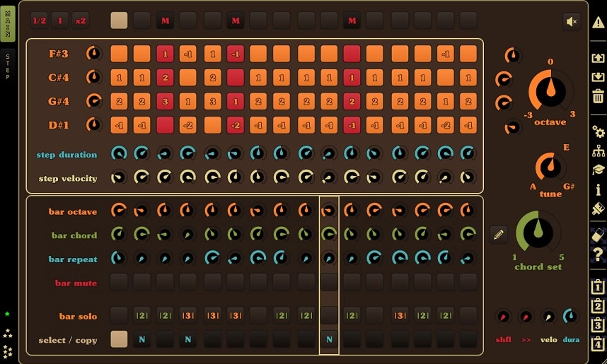Viewport: 607px width, 364px height.
Task: Select the eraser icon in sidebar
Action: (x=599, y=235)
